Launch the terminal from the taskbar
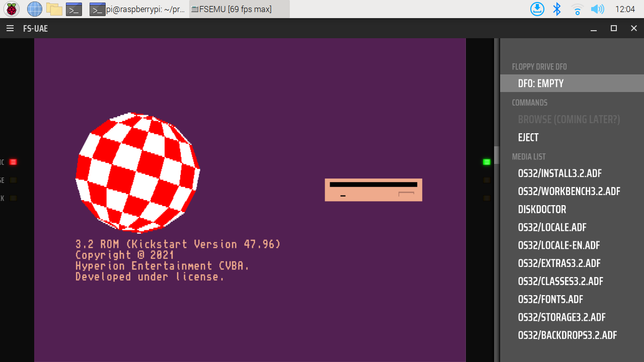644x362 pixels. (x=74, y=9)
